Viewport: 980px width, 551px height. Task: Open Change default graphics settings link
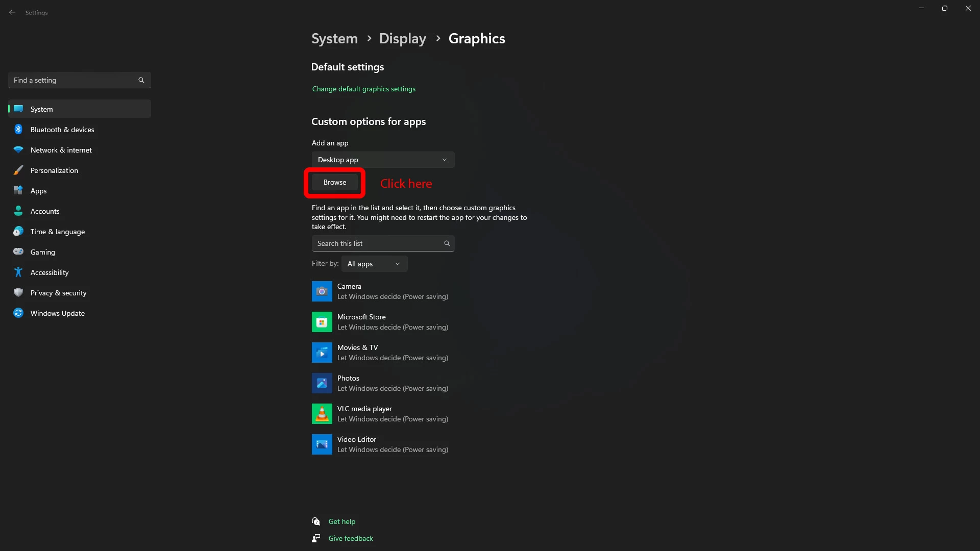coord(363,89)
